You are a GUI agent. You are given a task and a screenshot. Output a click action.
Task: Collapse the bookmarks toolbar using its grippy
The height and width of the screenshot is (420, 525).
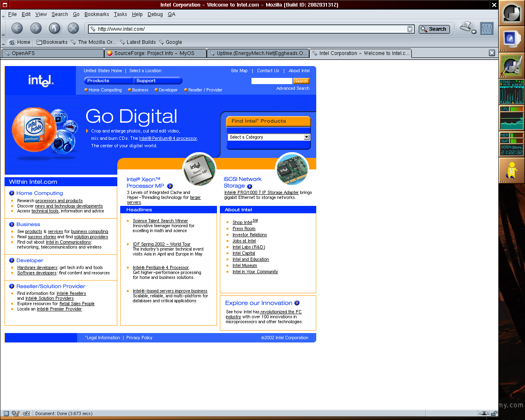point(3,42)
